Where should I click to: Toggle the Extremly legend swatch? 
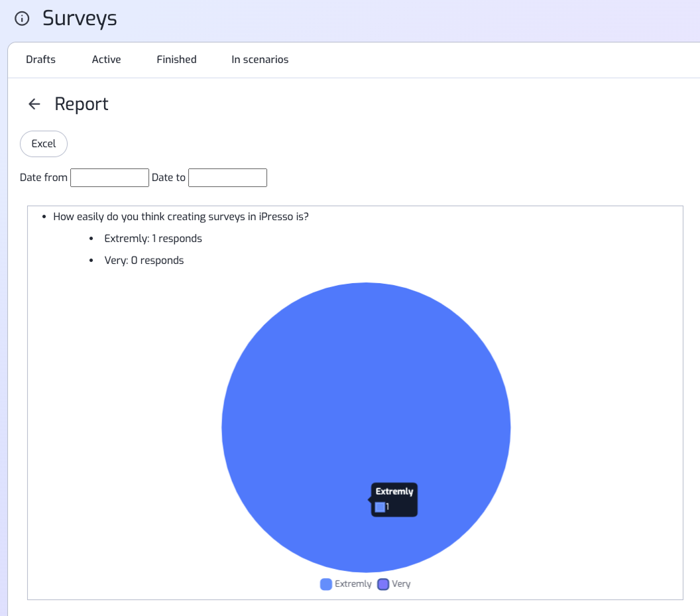point(326,584)
